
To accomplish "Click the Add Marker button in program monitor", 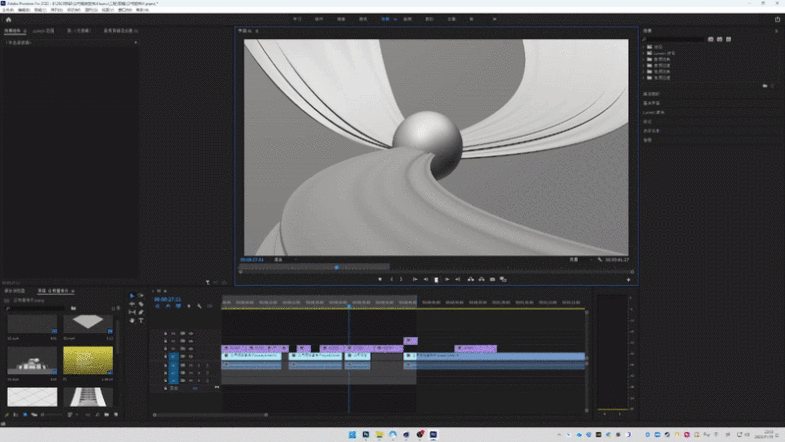I will tap(380, 280).
